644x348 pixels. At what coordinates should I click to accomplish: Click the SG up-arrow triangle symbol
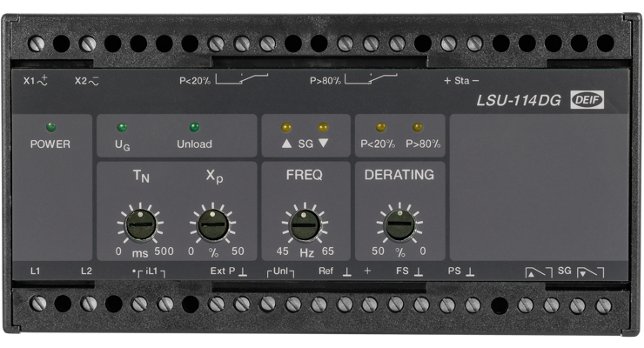284,144
